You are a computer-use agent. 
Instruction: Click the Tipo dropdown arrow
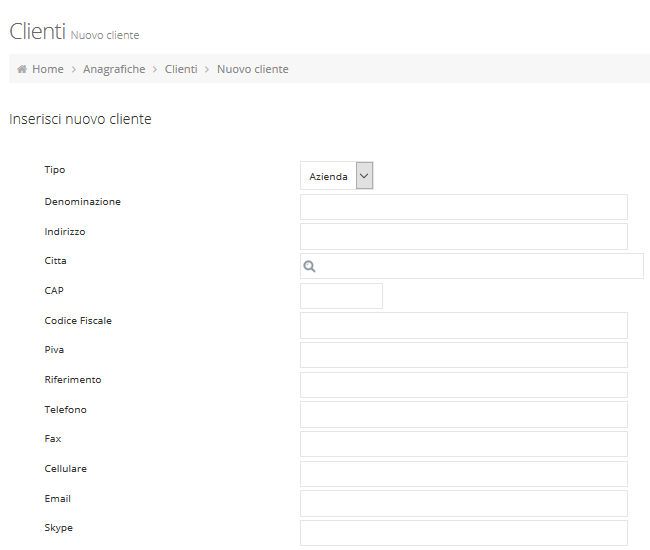point(364,176)
